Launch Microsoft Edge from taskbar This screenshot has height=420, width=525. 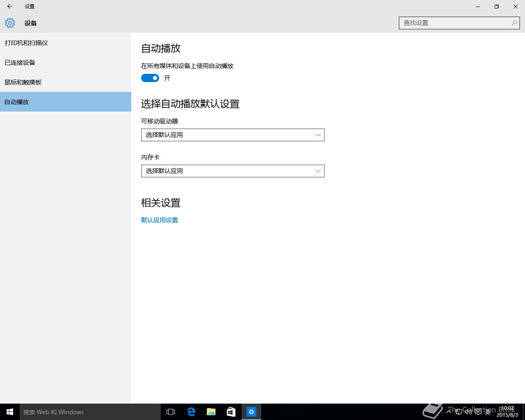pyautogui.click(x=191, y=412)
